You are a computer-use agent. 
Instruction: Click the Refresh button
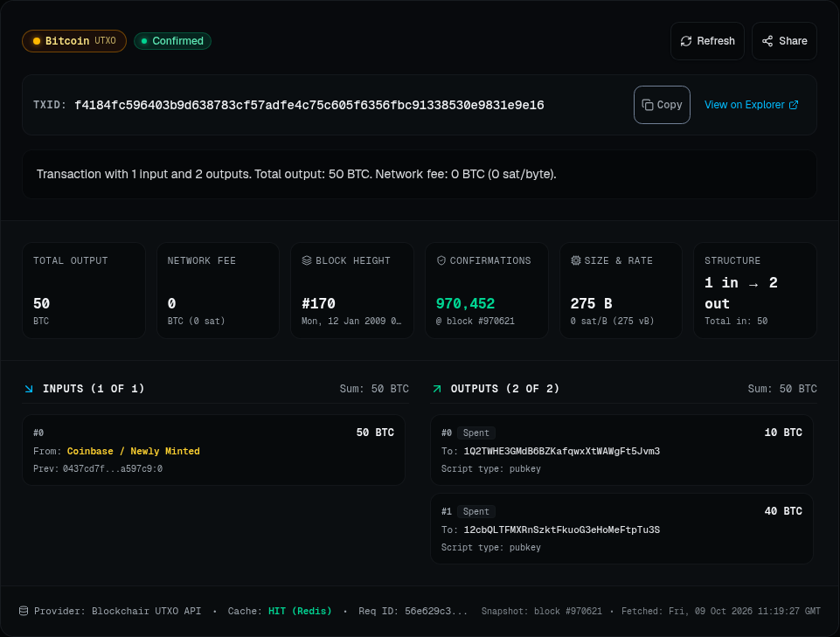tap(707, 41)
